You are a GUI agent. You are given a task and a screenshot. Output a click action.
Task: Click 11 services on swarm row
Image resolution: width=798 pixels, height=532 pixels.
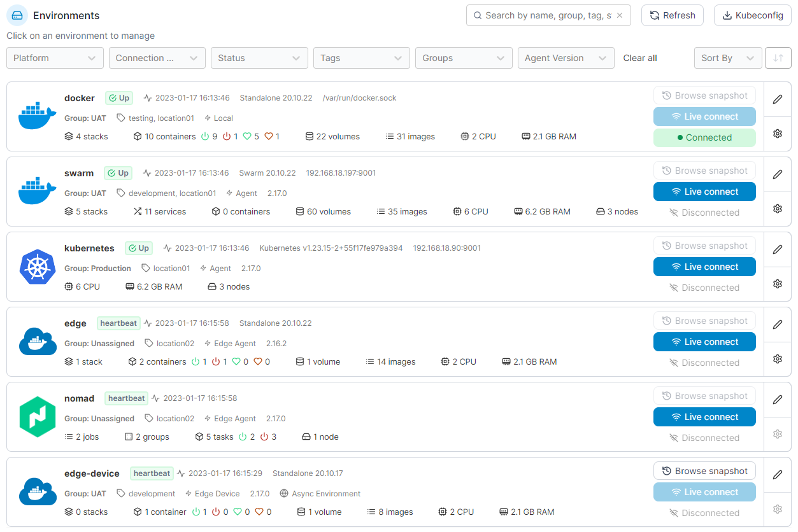[x=159, y=211]
